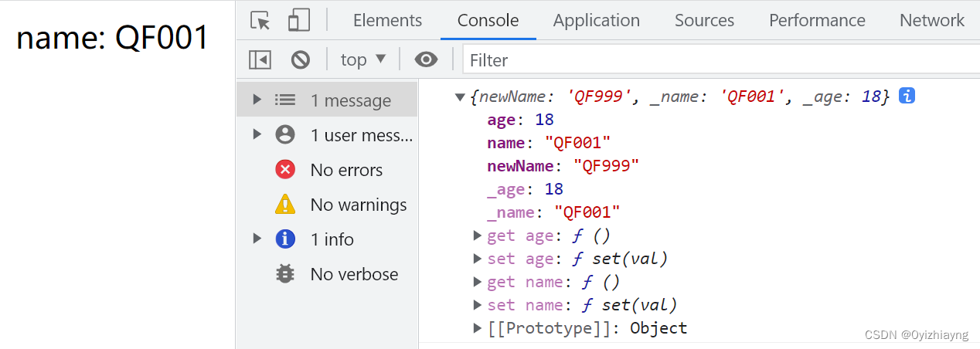
Task: Select the No errors filter row
Action: [327, 170]
